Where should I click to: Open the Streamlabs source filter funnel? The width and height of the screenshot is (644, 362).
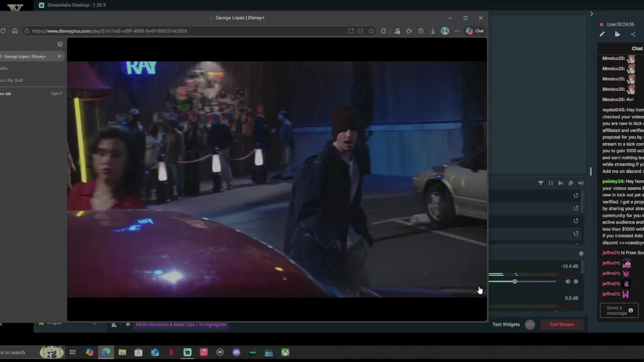[x=541, y=183]
